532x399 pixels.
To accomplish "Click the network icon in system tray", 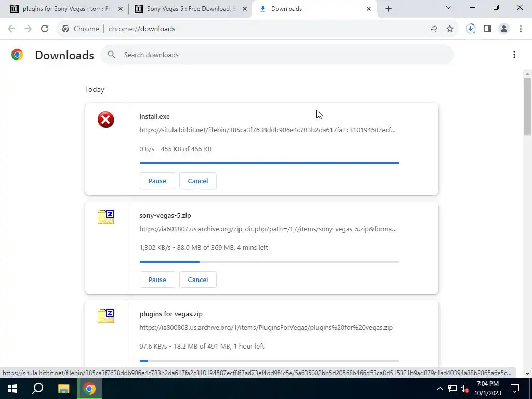I will click(x=453, y=389).
